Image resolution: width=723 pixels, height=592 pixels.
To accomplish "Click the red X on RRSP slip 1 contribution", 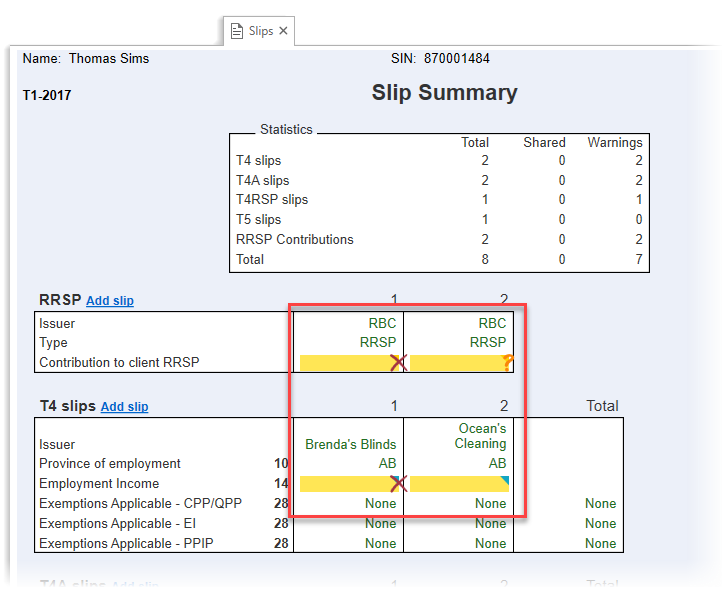I will [x=398, y=363].
